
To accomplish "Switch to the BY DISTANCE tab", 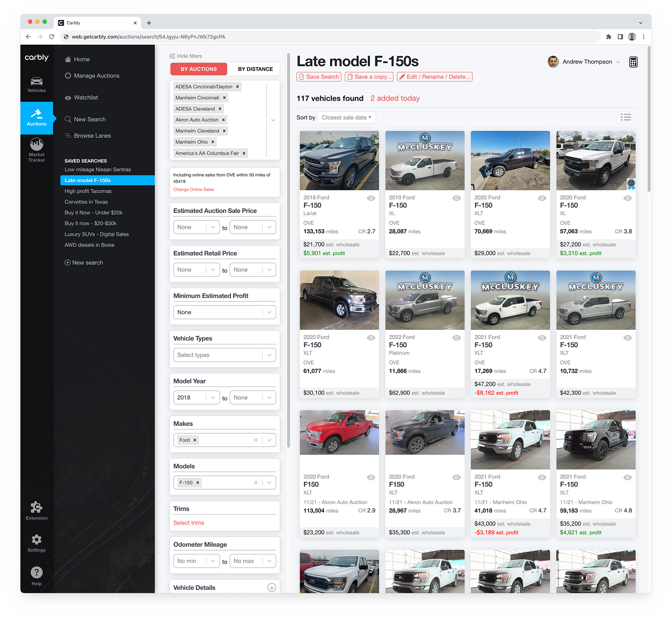I will 255,69.
